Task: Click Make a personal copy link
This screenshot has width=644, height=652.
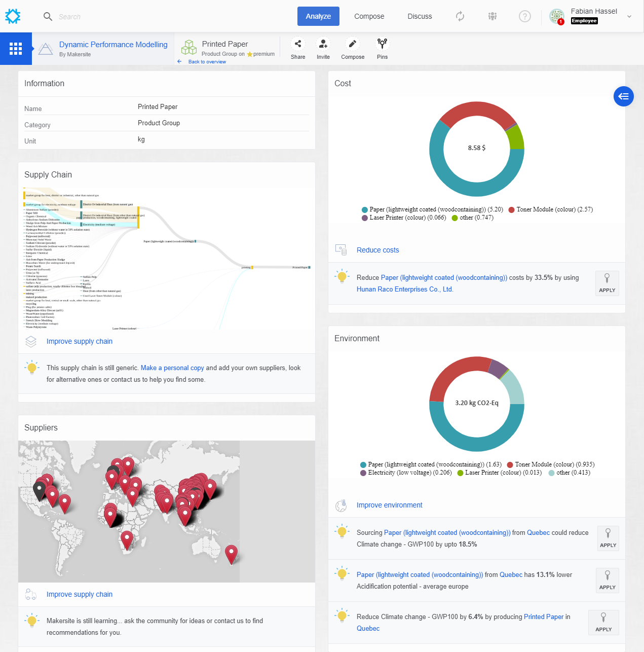Action: point(172,368)
